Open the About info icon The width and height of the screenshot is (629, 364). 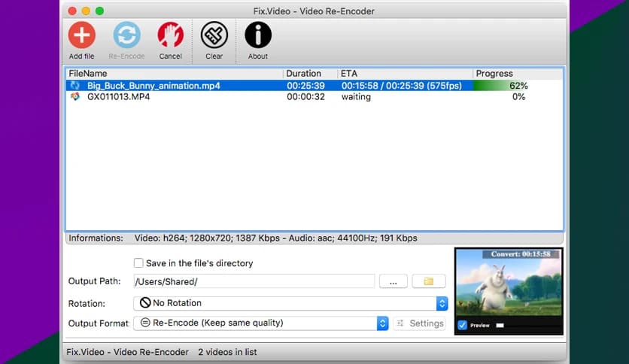(258, 35)
